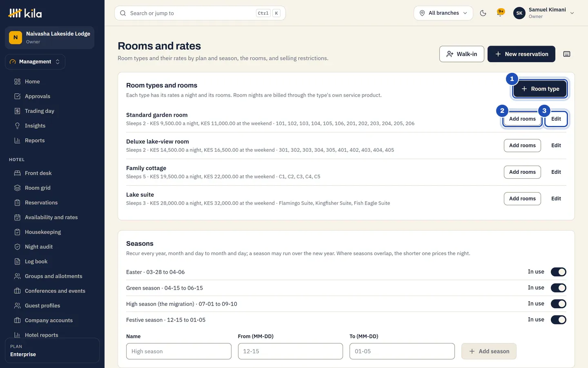Edit the Family cottage room type
The height and width of the screenshot is (368, 588).
pos(556,172)
